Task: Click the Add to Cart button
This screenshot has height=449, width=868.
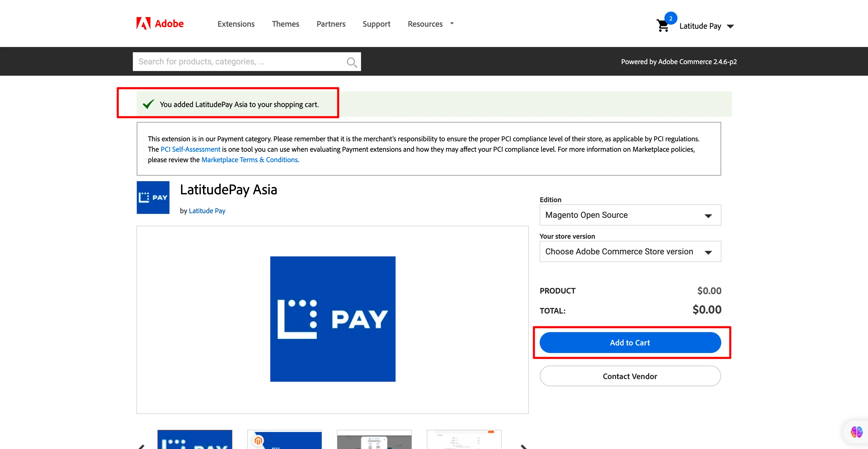Action: point(630,343)
